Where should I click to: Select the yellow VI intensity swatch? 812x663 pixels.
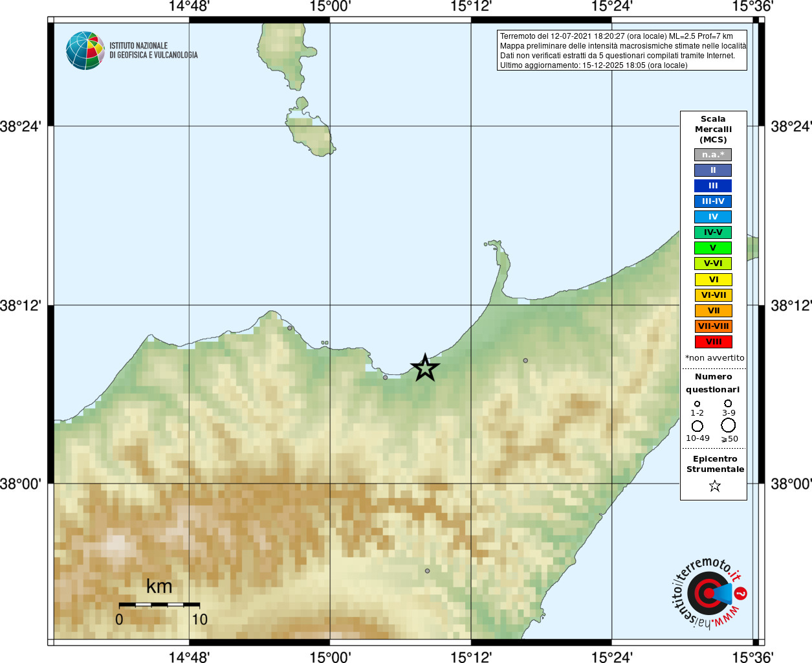[713, 280]
